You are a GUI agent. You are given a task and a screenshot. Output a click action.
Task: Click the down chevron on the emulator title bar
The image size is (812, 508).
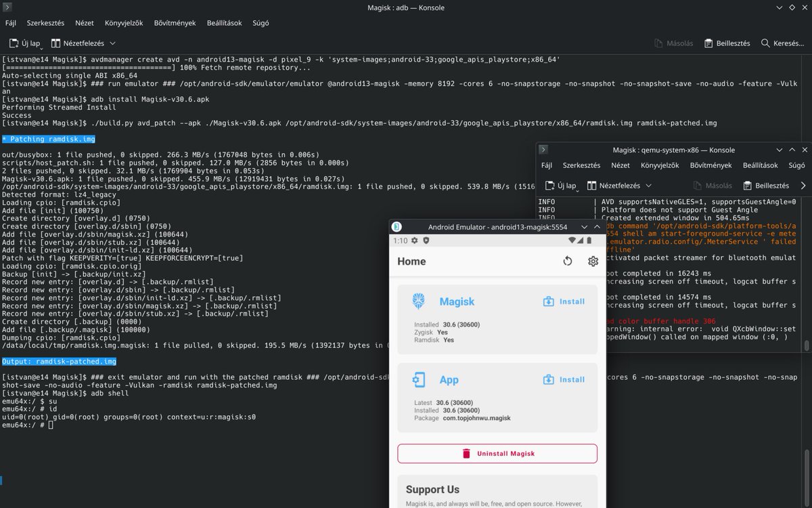[x=585, y=227]
